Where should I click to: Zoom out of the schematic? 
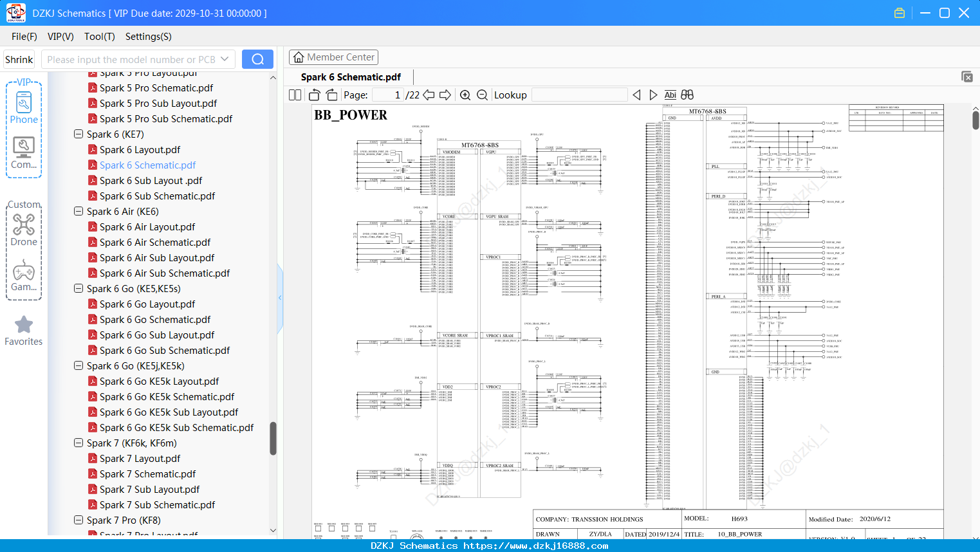pyautogui.click(x=482, y=95)
